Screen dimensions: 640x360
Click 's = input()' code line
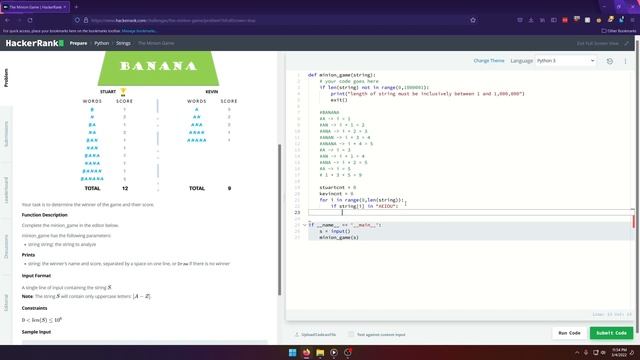[335, 231]
